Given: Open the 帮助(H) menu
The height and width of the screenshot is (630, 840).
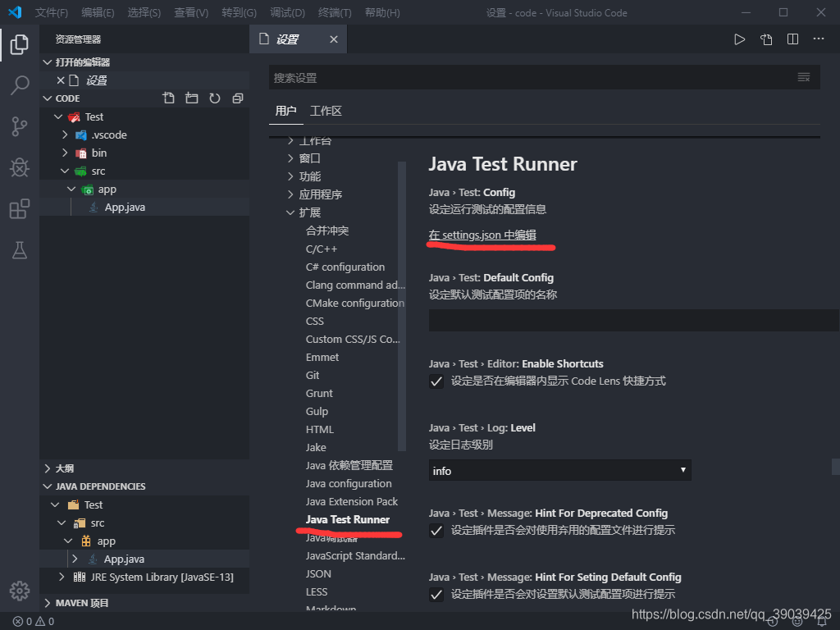Looking at the screenshot, I should [x=382, y=12].
